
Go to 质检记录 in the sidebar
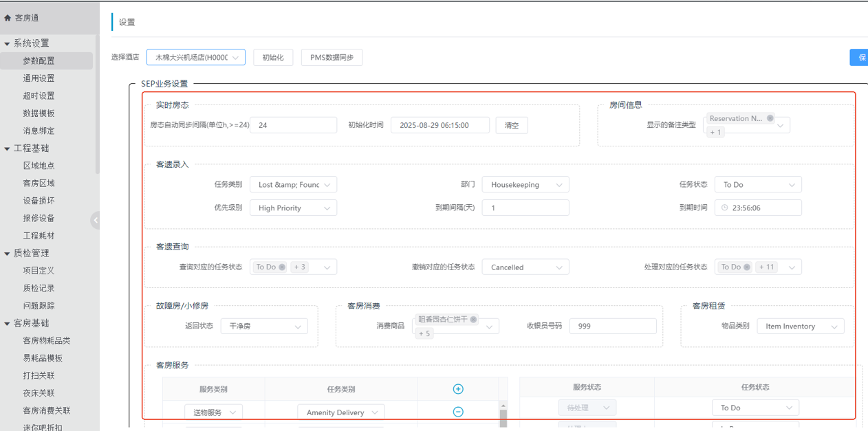click(x=39, y=288)
